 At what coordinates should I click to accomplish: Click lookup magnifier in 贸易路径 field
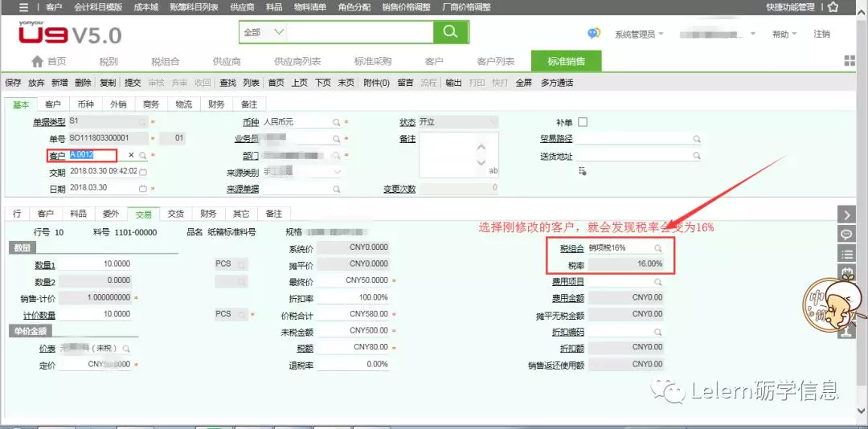(x=696, y=139)
